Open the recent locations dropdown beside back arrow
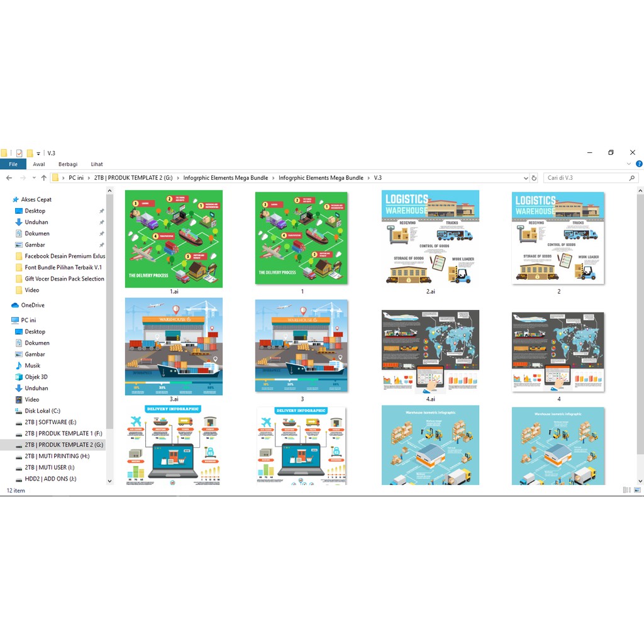644x644 pixels. pyautogui.click(x=34, y=178)
